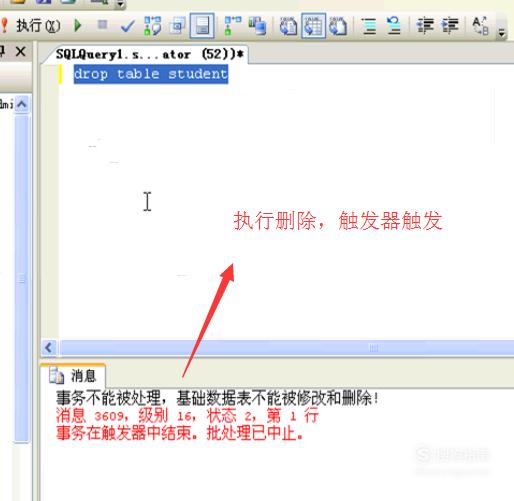Toggle include client statistics icon

(x=258, y=26)
